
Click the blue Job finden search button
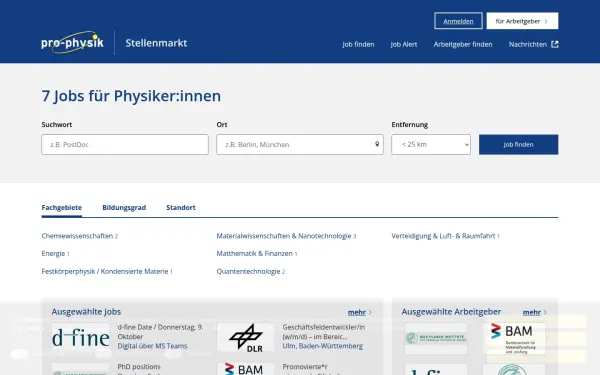[x=518, y=144]
